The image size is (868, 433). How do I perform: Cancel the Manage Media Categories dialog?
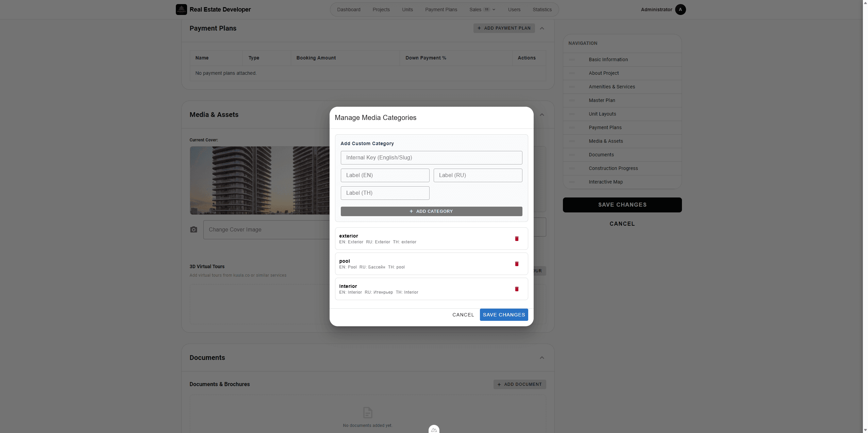463,315
